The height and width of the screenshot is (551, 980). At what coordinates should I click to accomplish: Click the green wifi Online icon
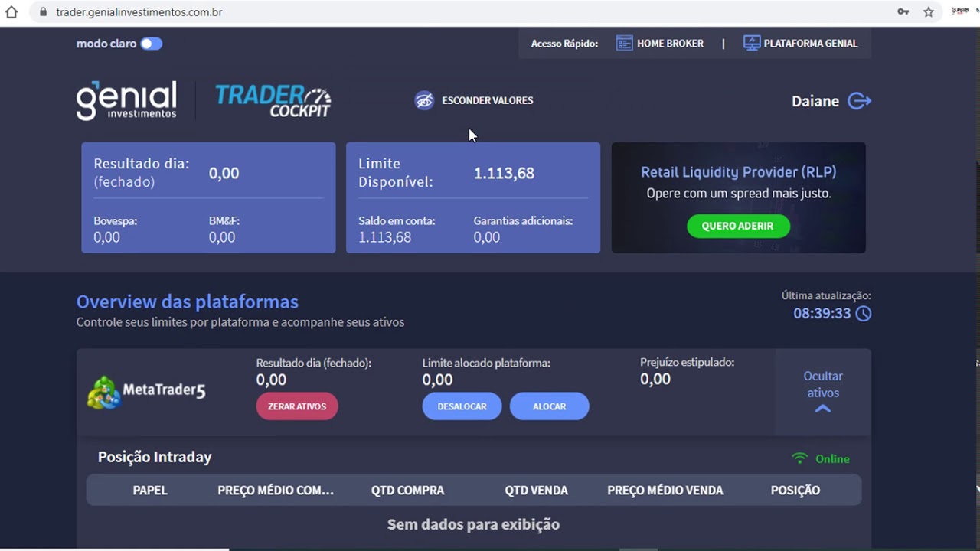pyautogui.click(x=799, y=458)
